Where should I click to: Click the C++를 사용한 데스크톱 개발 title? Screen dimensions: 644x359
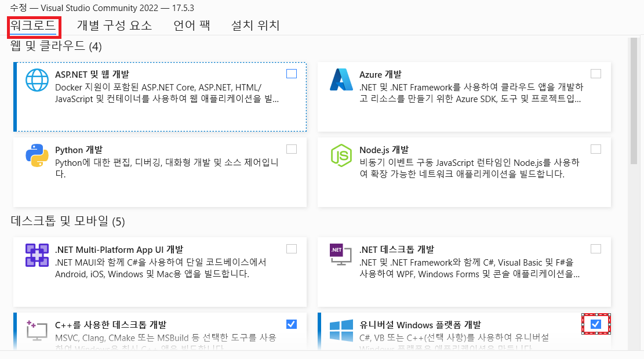(x=111, y=325)
